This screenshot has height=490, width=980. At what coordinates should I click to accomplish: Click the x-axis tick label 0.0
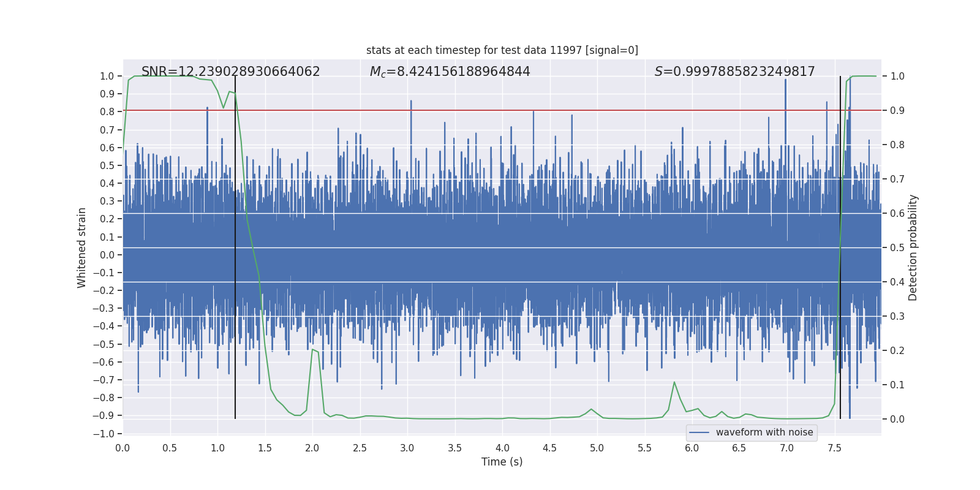(123, 448)
